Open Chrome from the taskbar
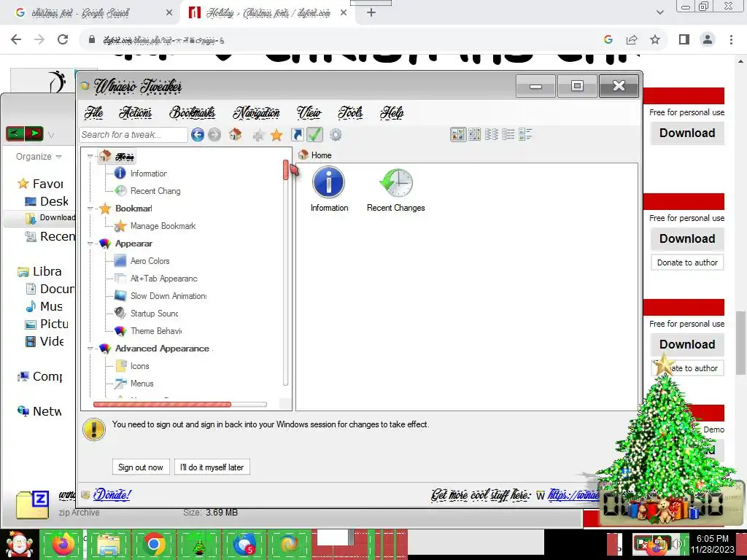Image resolution: width=747 pixels, height=560 pixels. (153, 544)
